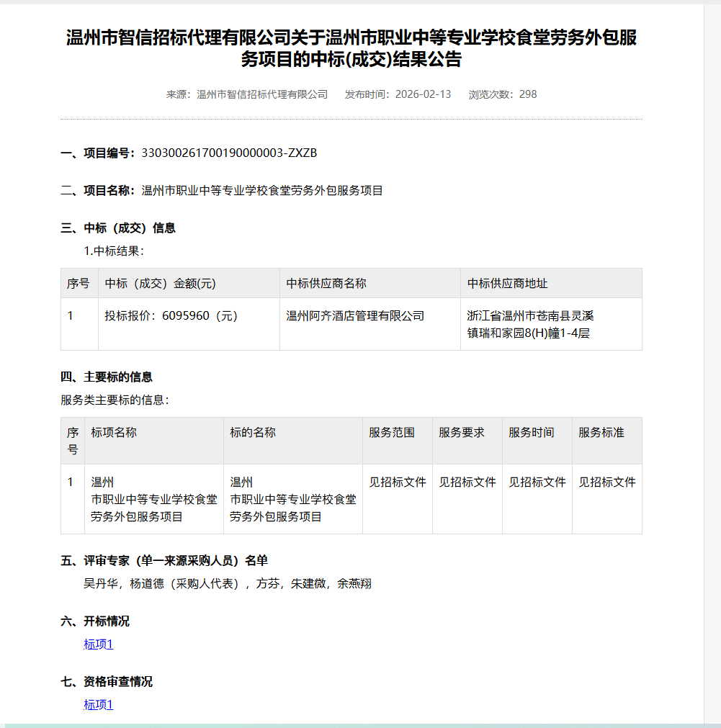
Task: Click the 来源 company name below the title
Action: click(261, 94)
